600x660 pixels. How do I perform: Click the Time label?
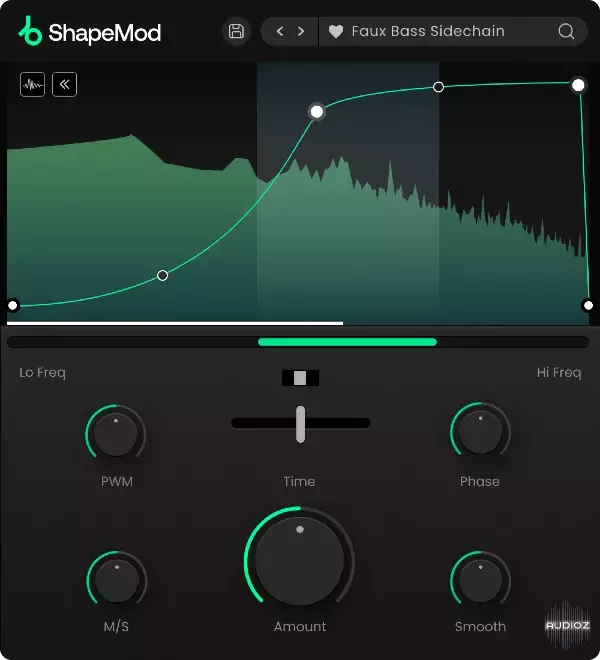coord(299,481)
